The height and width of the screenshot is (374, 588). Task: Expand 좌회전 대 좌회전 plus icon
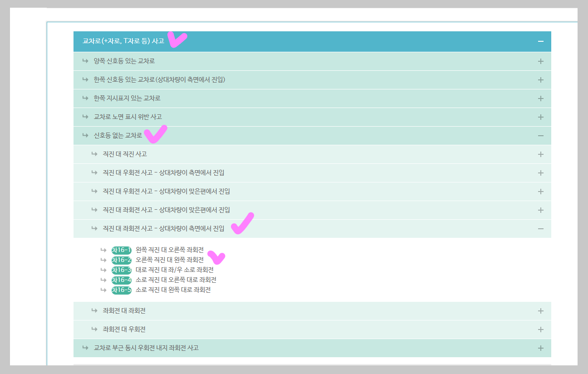pyautogui.click(x=540, y=311)
